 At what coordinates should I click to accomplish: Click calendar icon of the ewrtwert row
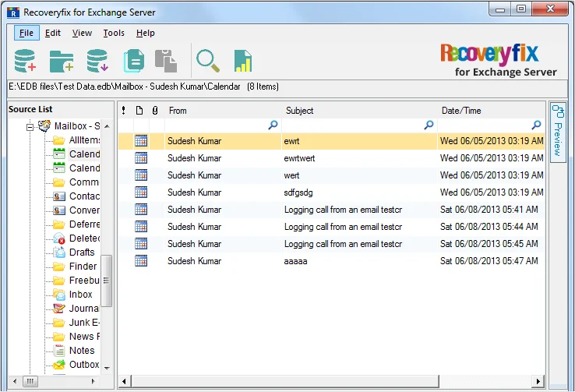[141, 158]
